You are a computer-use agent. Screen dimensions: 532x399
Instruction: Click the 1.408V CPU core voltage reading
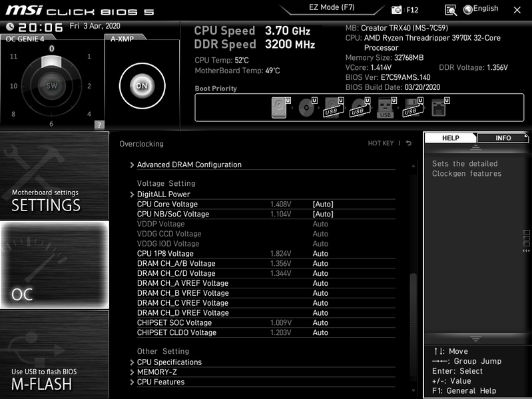click(280, 204)
